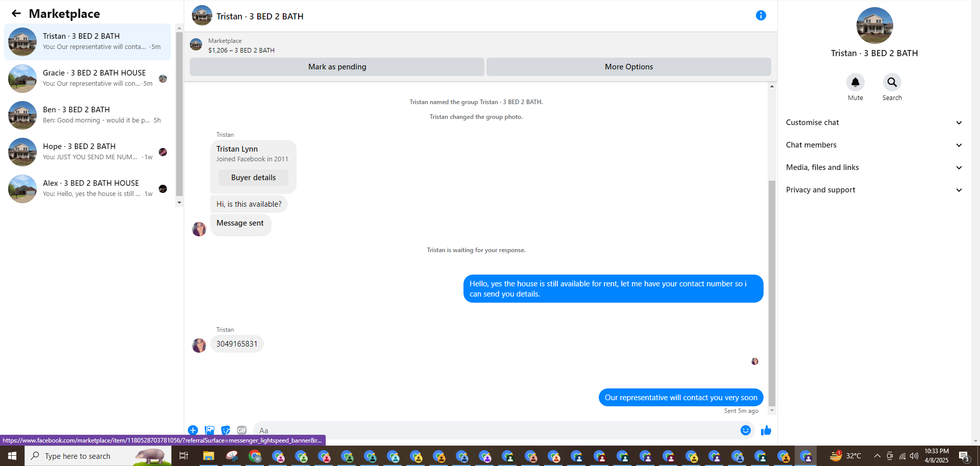Viewport: 980px width, 466px height.
Task: Open the volume control in system tray
Action: 914,456
